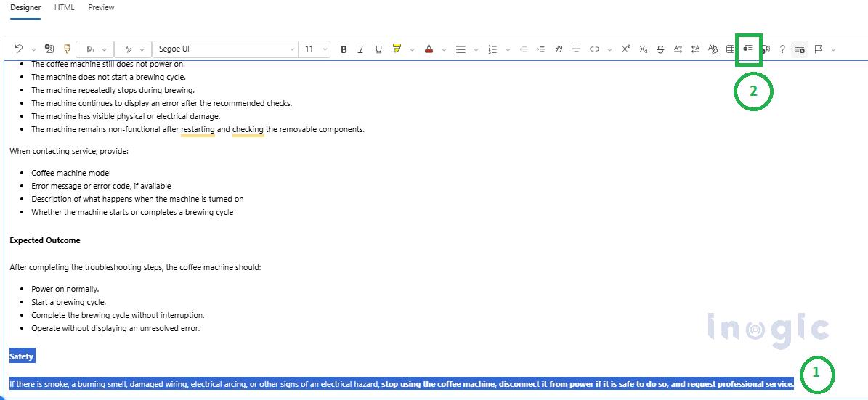Screen dimensions: 868x400
Task: Toggle superscript formatting
Action: pyautogui.click(x=625, y=49)
